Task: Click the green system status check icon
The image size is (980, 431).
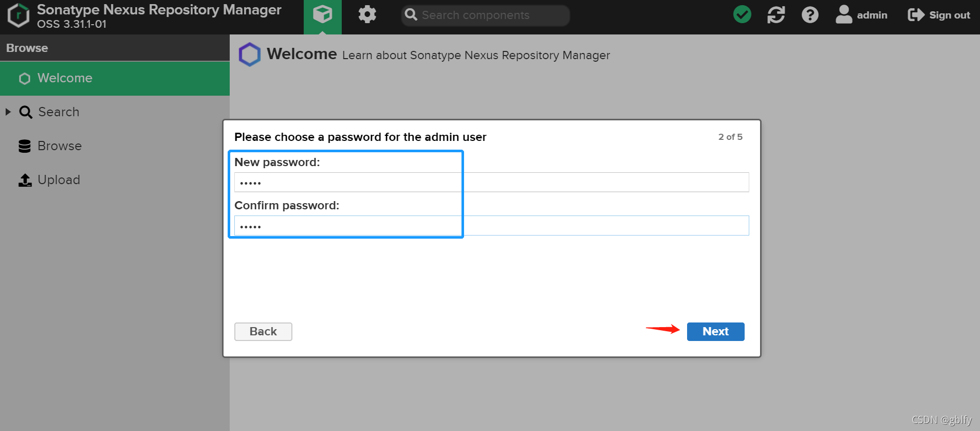Action: click(x=742, y=15)
